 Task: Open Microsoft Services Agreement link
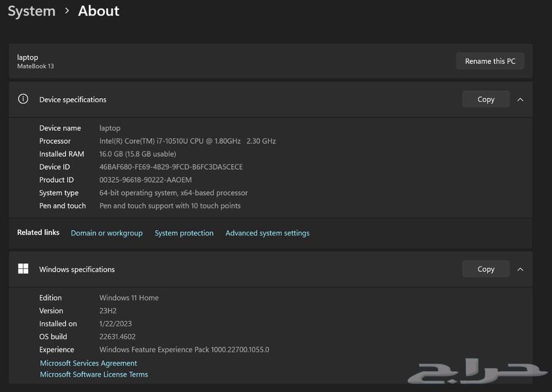pyautogui.click(x=88, y=363)
